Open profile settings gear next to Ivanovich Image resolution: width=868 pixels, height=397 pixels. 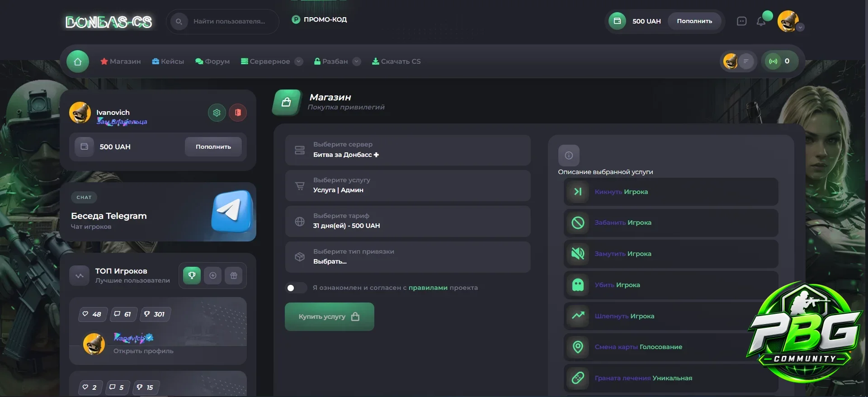tap(217, 113)
